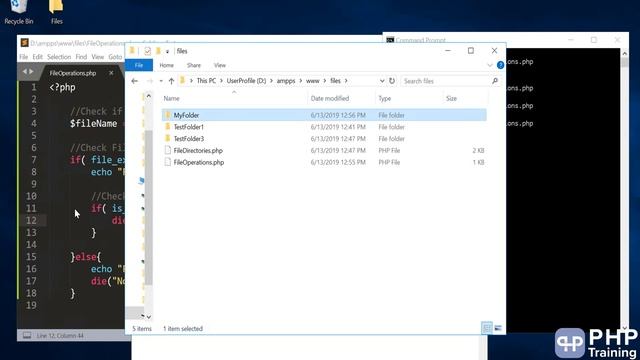Open the Find menu in Sublime Text
640x360 pixels.
point(81,57)
